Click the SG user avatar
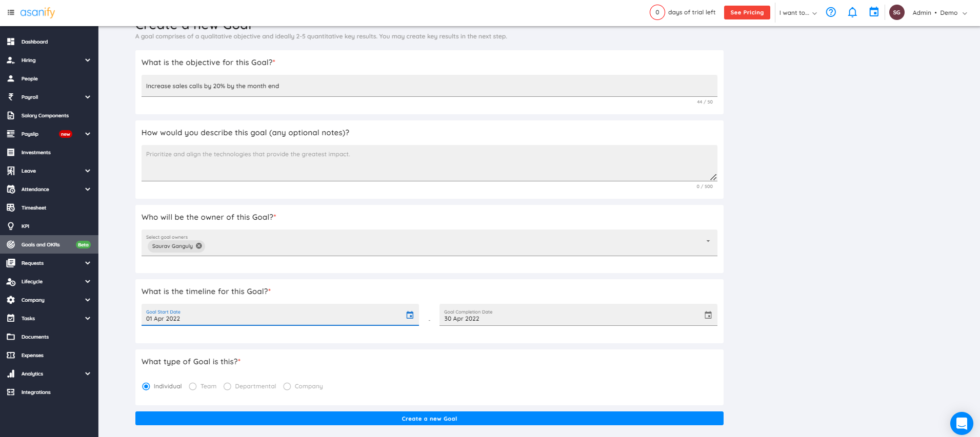 (896, 12)
